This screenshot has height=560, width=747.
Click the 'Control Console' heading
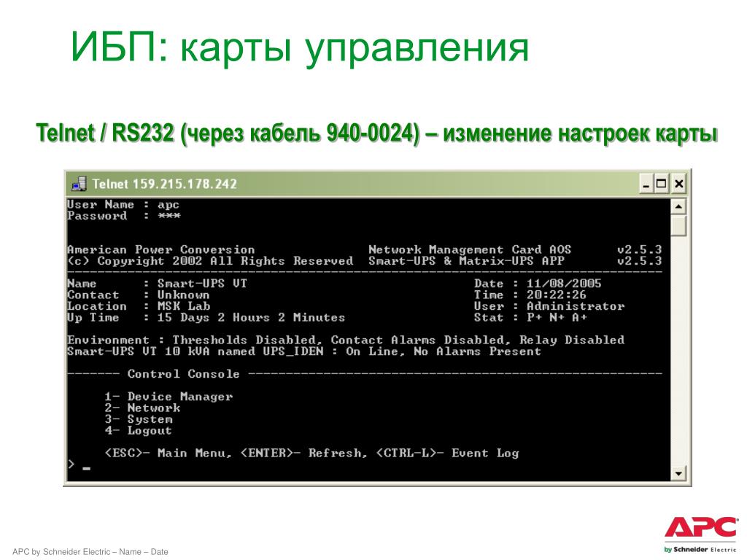(x=183, y=374)
